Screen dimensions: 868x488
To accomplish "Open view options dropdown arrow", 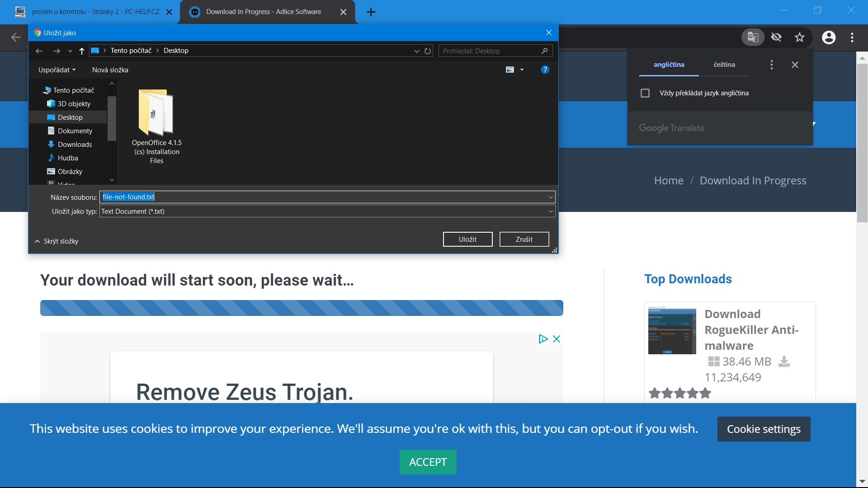I will click(522, 70).
